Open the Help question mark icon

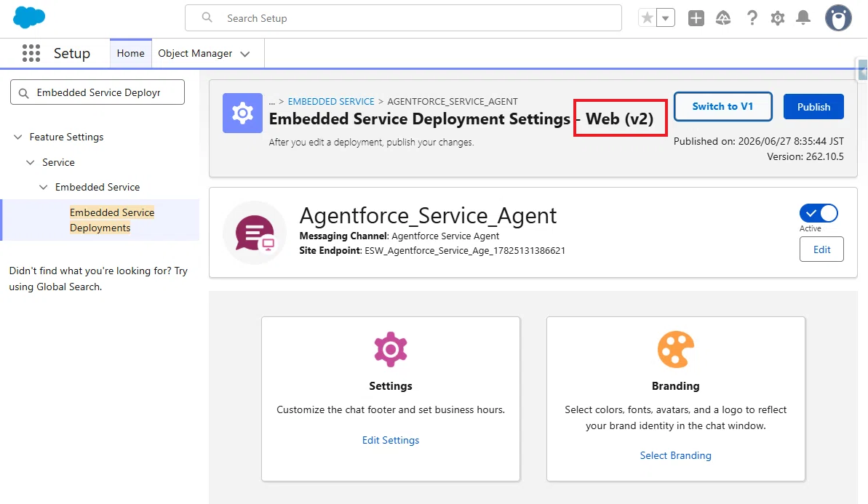tap(752, 18)
